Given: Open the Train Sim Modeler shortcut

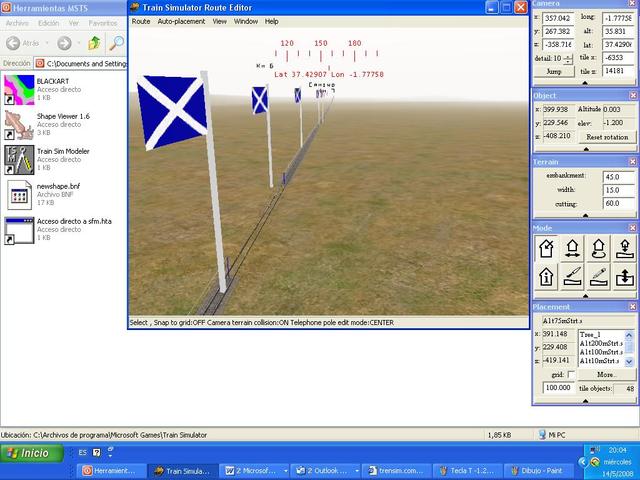Looking at the screenshot, I should (20, 158).
